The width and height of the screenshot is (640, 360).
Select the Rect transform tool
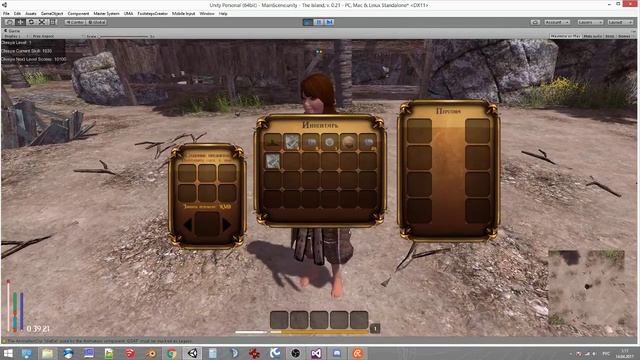click(x=53, y=22)
